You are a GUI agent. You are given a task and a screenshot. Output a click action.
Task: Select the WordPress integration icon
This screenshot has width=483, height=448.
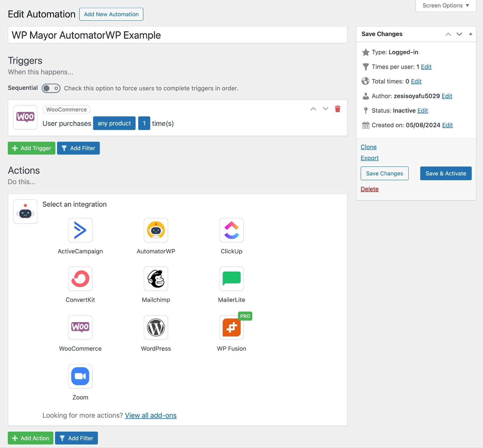coord(156,327)
